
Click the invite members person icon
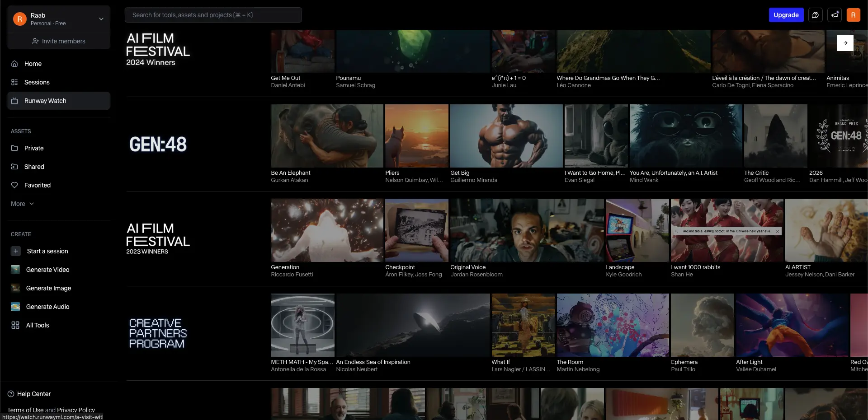[35, 41]
